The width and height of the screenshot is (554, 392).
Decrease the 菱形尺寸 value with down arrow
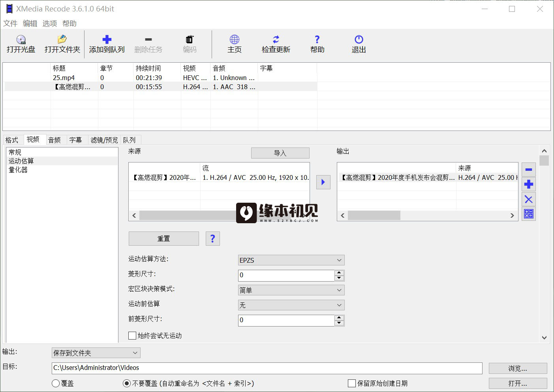tap(339, 278)
